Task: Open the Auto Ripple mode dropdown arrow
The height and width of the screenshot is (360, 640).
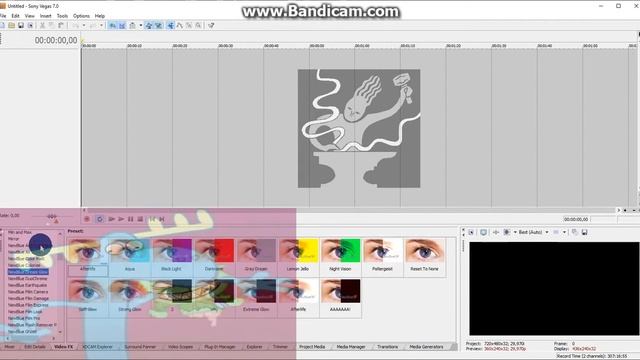Action: (x=141, y=25)
